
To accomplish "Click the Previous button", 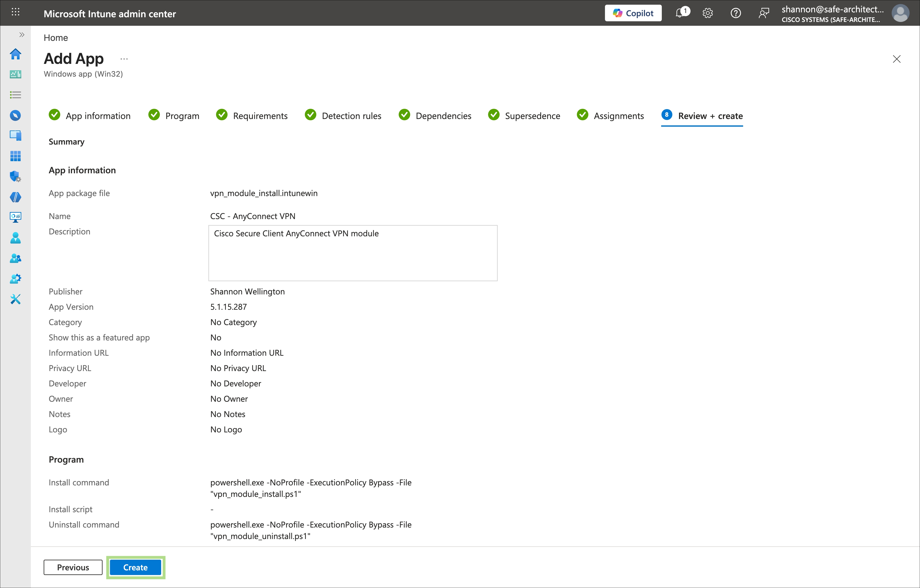I will coord(73,567).
